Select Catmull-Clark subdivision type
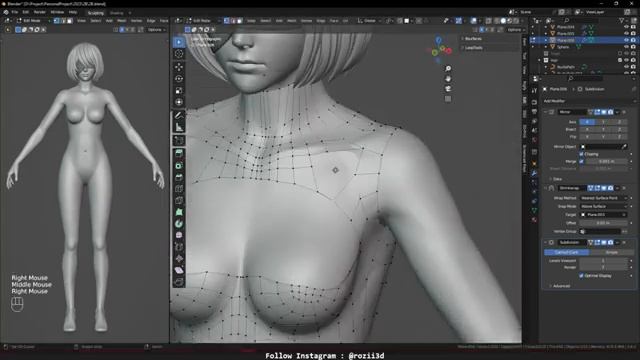Image resolution: width=640 pixels, height=360 pixels. coord(567,252)
